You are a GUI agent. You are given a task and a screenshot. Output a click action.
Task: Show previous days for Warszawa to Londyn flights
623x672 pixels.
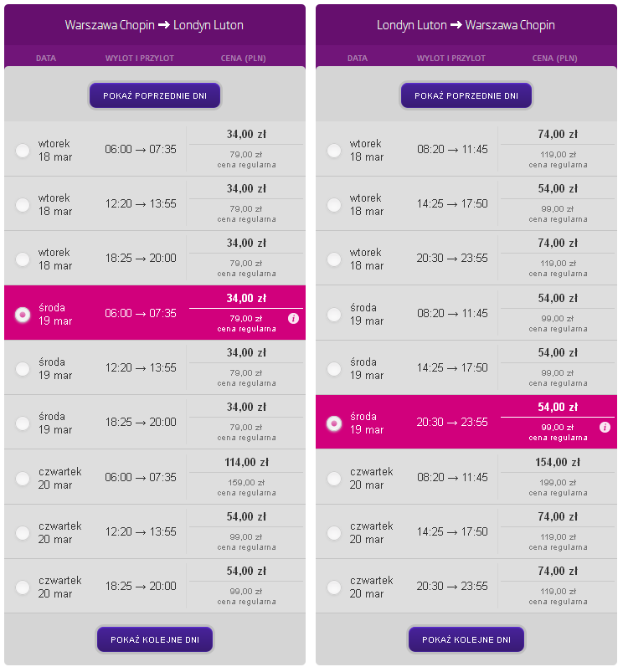[155, 95]
